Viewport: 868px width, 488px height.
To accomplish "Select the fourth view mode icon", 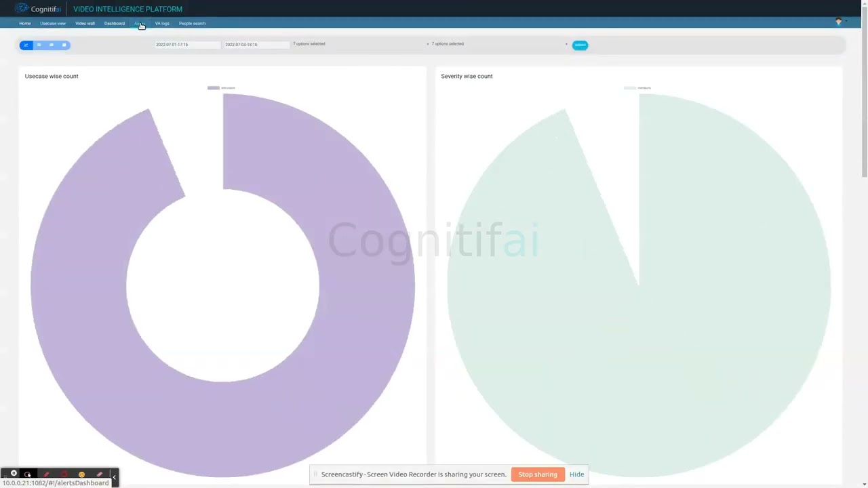I will (64, 45).
